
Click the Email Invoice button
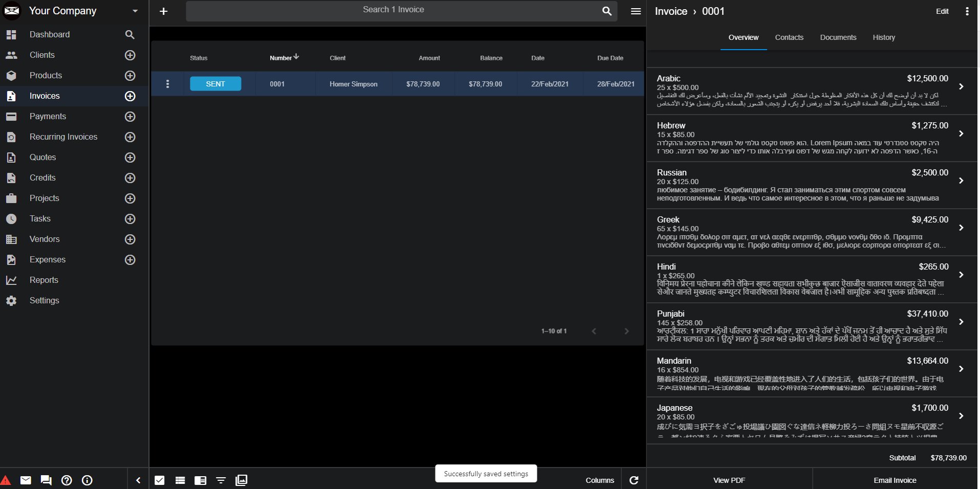click(895, 480)
